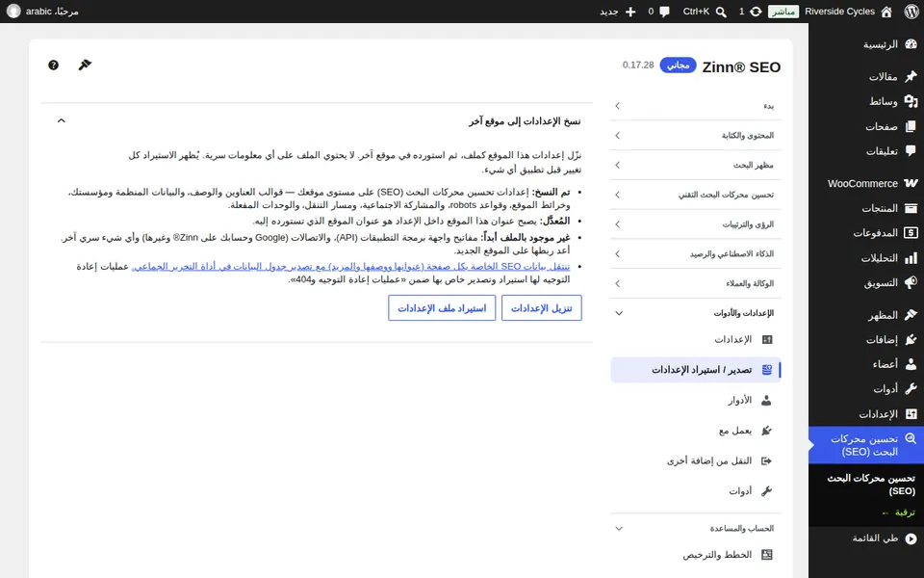Click the أدوات wrench icon in WordPress sidebar

[x=911, y=389]
